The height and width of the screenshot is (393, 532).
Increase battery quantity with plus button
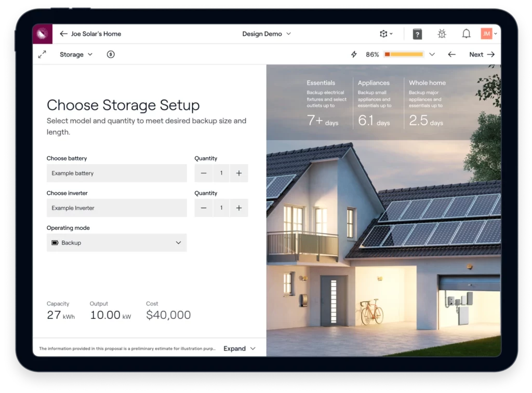pyautogui.click(x=239, y=173)
